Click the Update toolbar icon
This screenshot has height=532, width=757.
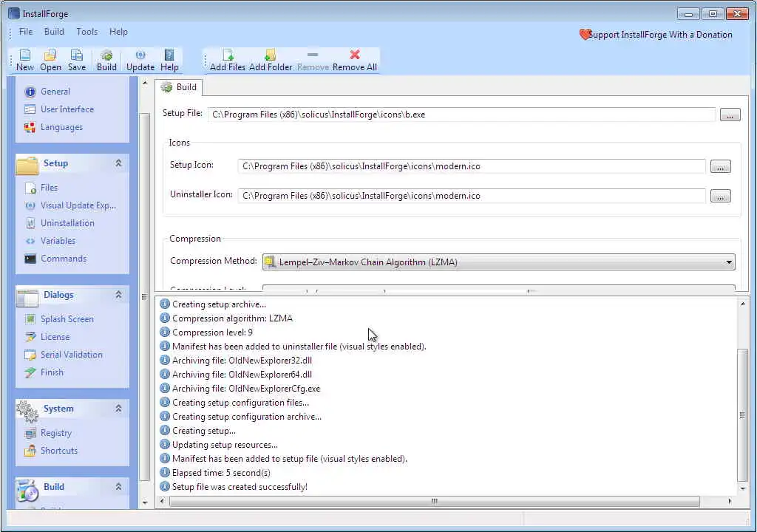[140, 61]
